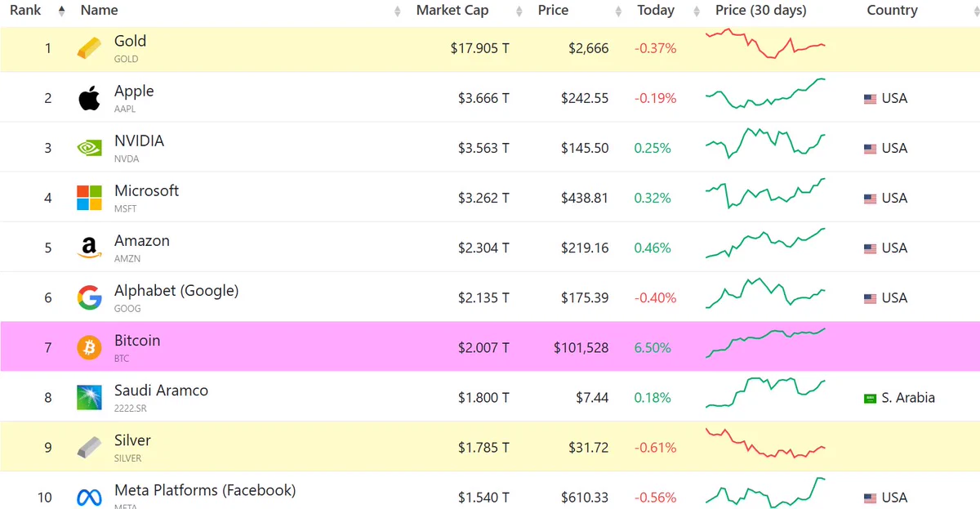Click Apple's 30-day price chart

pos(766,94)
